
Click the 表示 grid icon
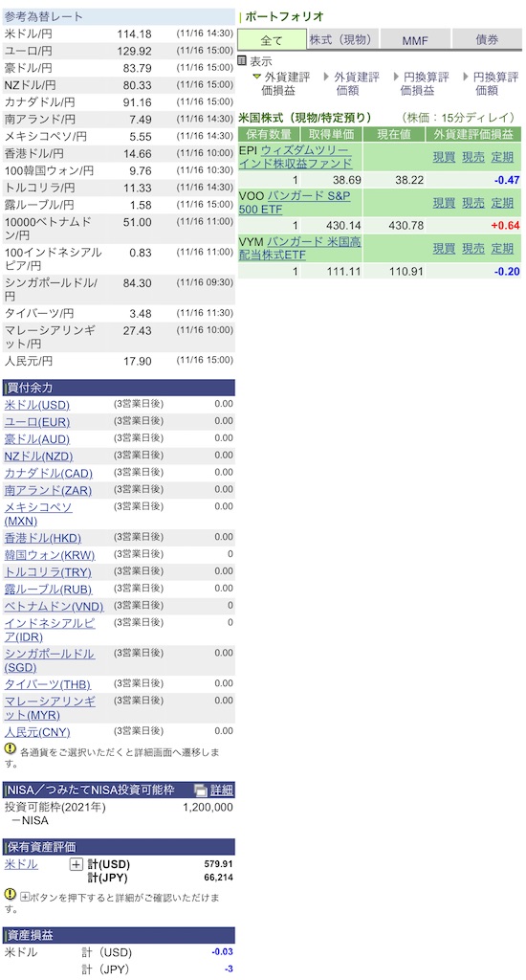coord(242,61)
